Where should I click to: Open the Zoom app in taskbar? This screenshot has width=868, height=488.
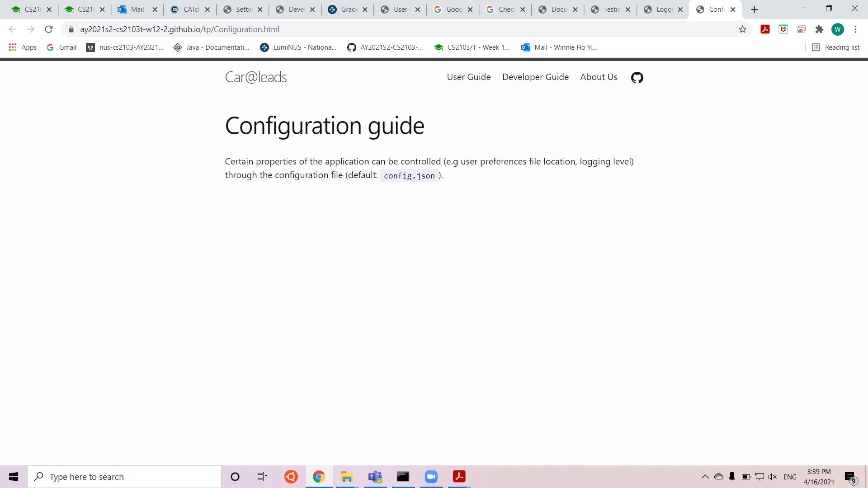point(431,477)
